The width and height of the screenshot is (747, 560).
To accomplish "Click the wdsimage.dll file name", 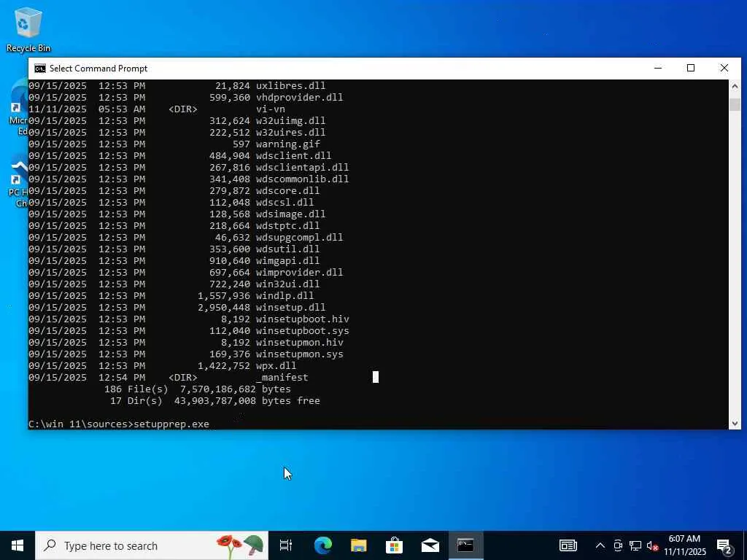I will (x=290, y=214).
